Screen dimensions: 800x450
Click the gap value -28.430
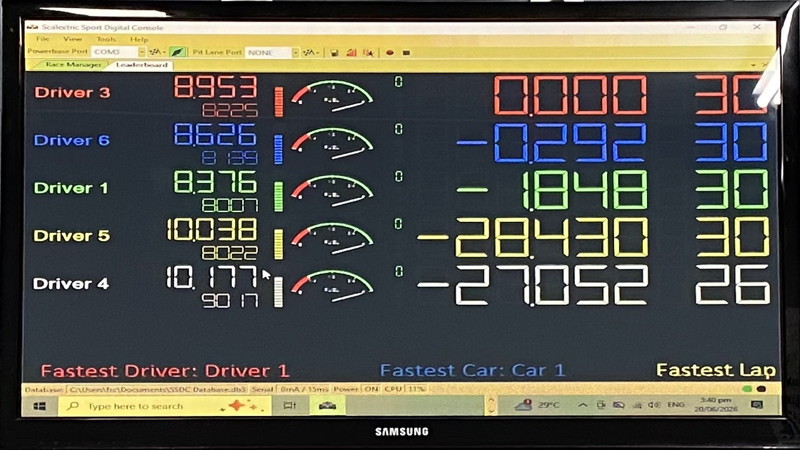(533, 237)
